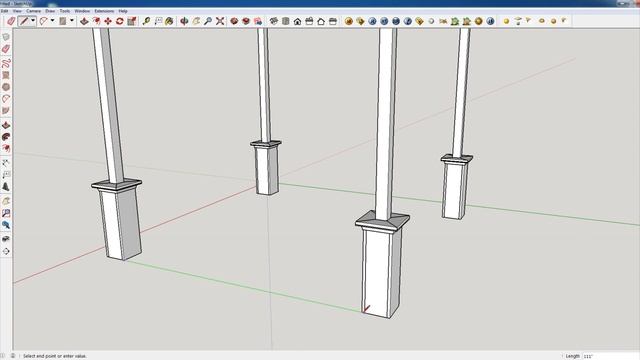Open the Window menu
This screenshot has height=360, width=640.
click(x=82, y=11)
